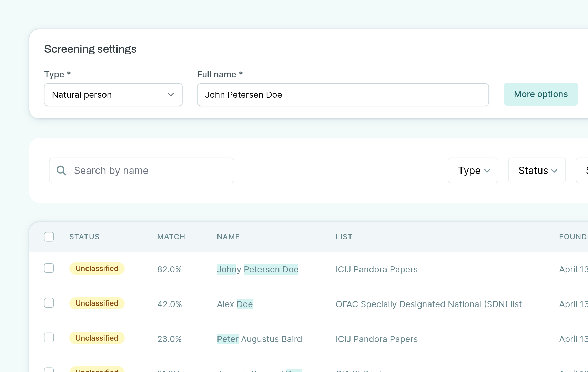Sort by the MATCH column header
Screen dimensions: 588x372
[171, 237]
